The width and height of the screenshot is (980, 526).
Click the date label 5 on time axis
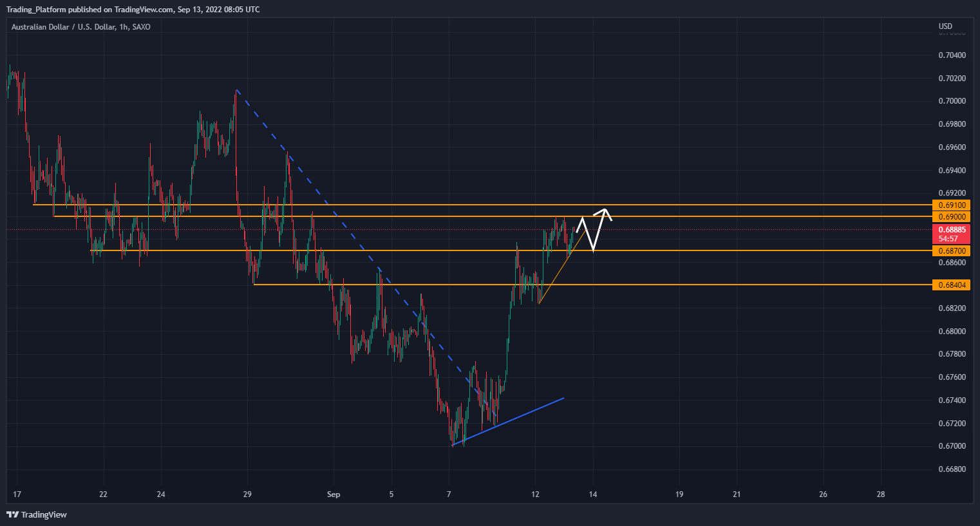coord(391,494)
